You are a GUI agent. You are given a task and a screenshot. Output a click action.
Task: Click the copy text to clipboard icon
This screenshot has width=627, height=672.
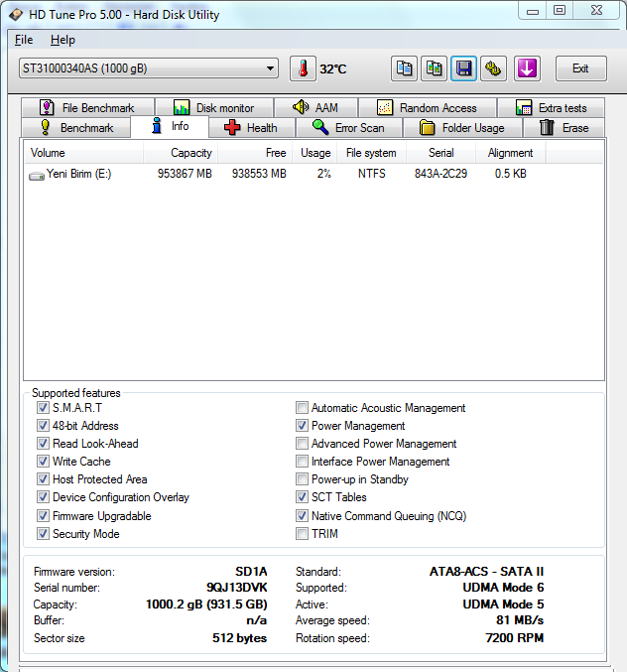click(x=404, y=68)
